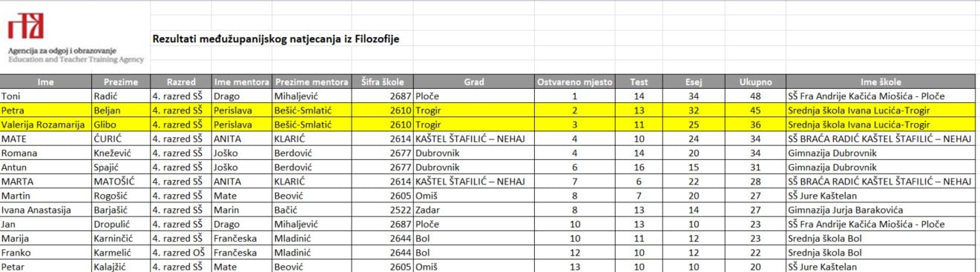Select the yellow cell 'Beljan'
Viewport: 980px width, 272px height.
point(121,110)
